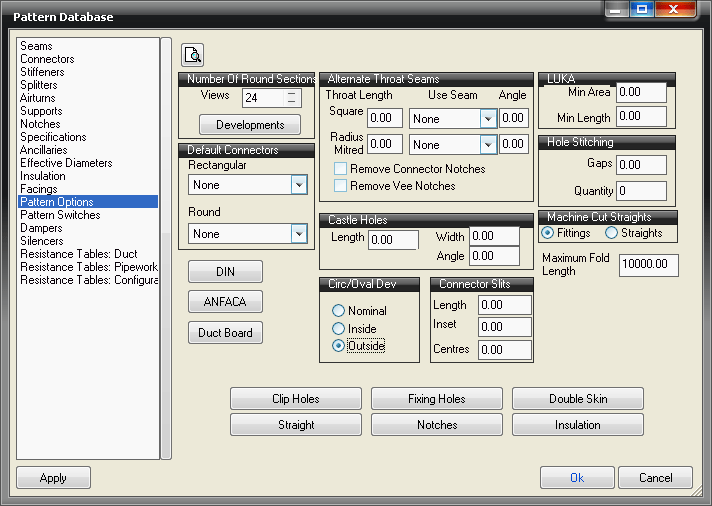Click LUKA Min Length field

(x=641, y=116)
